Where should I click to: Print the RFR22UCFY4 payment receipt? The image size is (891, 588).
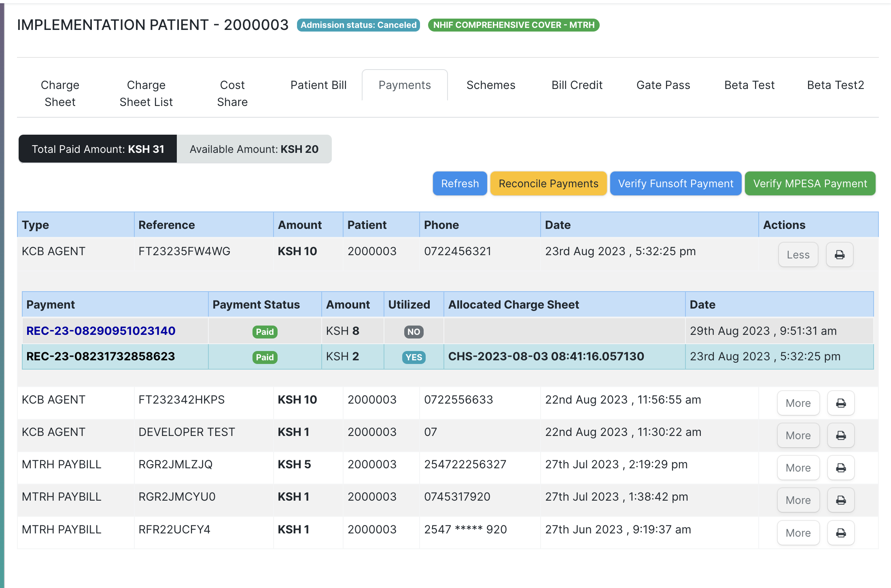tap(841, 533)
